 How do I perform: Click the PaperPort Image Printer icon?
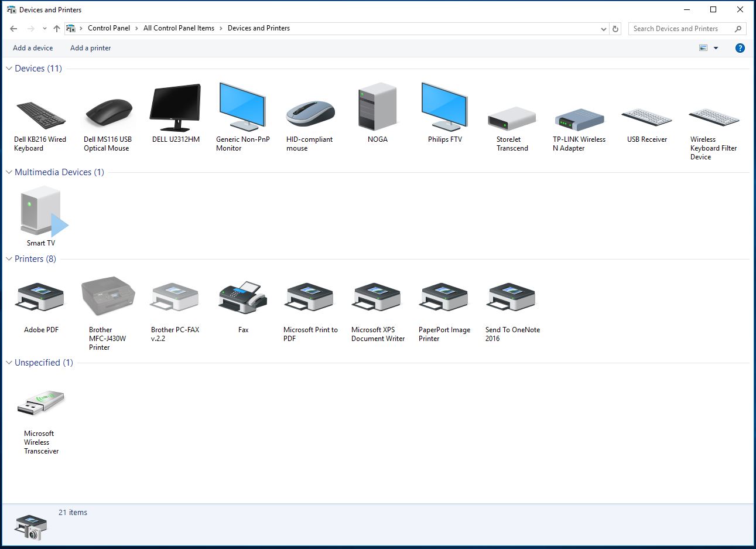point(444,298)
